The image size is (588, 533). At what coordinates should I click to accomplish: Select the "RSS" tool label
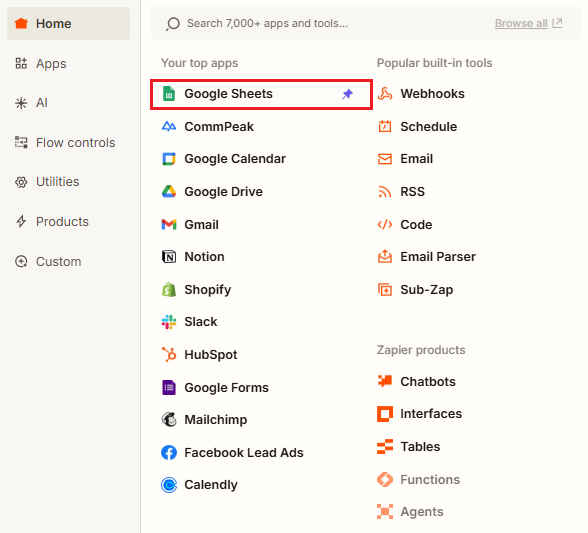412,192
